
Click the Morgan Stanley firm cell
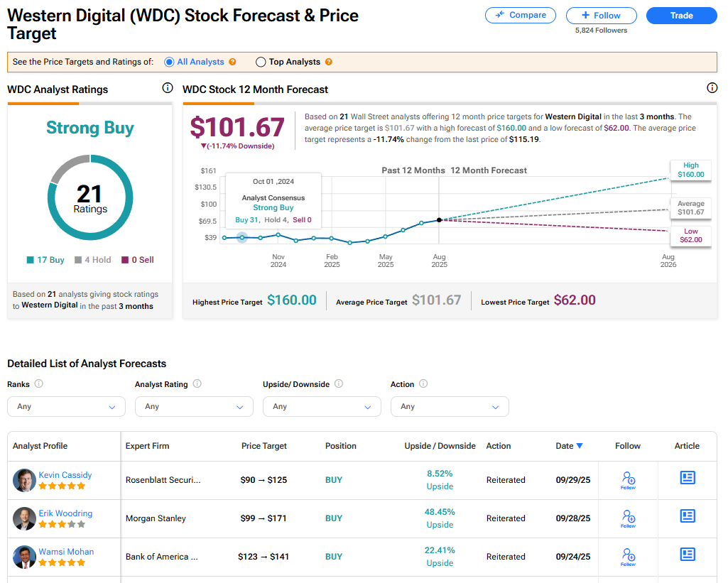coord(156,518)
